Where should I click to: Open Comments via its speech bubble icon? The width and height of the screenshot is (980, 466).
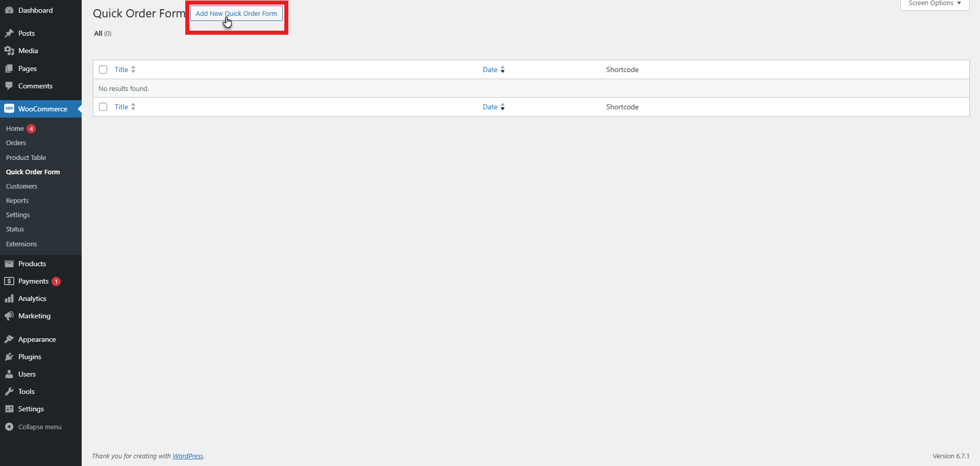(9, 85)
